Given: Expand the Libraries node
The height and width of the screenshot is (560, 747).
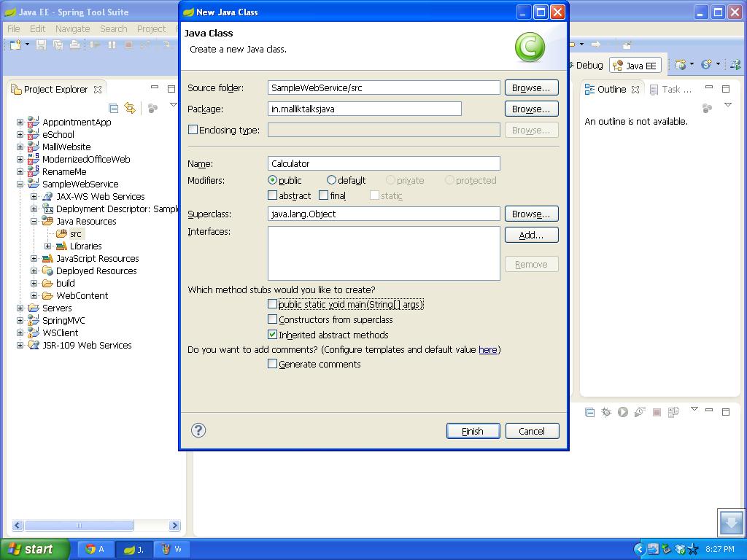Looking at the screenshot, I should pos(47,246).
